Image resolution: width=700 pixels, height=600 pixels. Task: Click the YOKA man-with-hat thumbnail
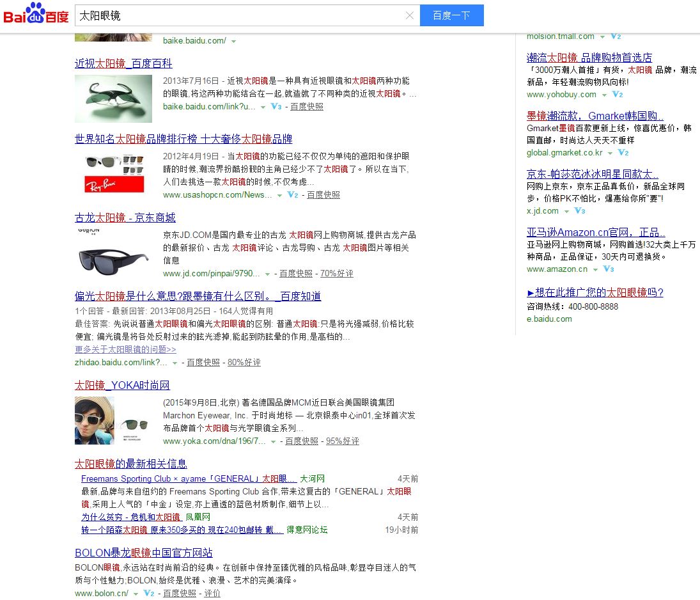click(113, 420)
